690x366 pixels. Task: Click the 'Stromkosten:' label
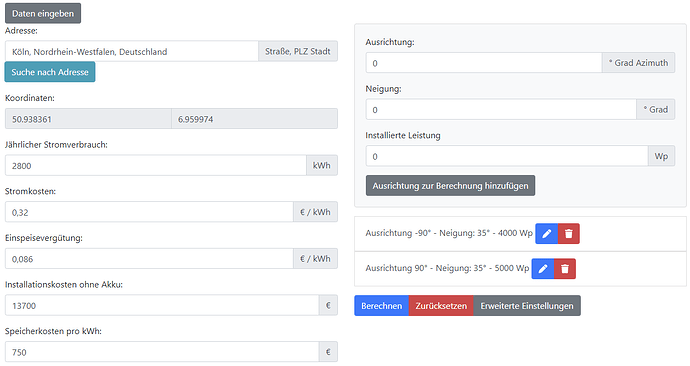(x=30, y=191)
